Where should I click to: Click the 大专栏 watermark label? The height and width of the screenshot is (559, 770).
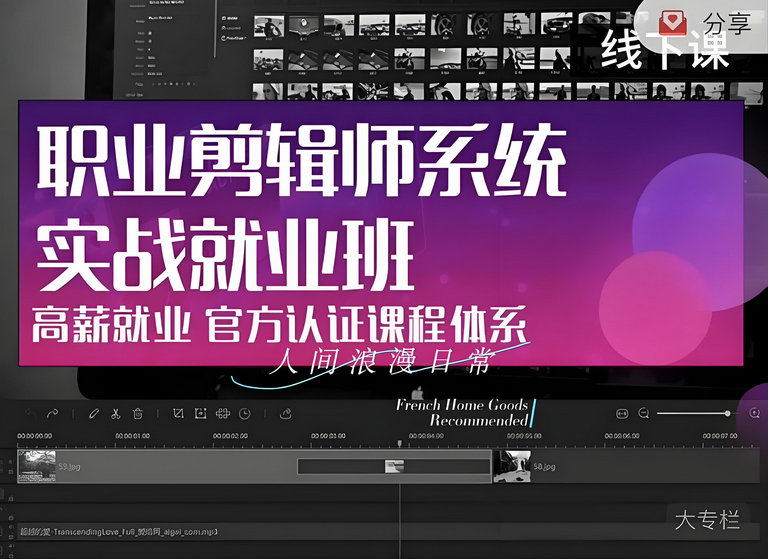707,520
